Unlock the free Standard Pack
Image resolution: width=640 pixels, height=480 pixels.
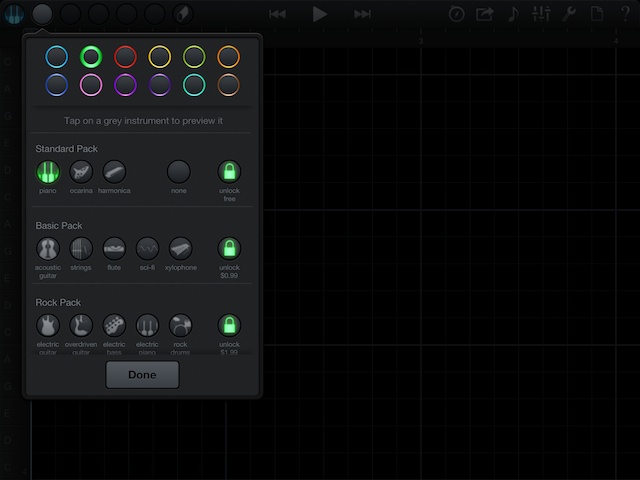point(229,172)
